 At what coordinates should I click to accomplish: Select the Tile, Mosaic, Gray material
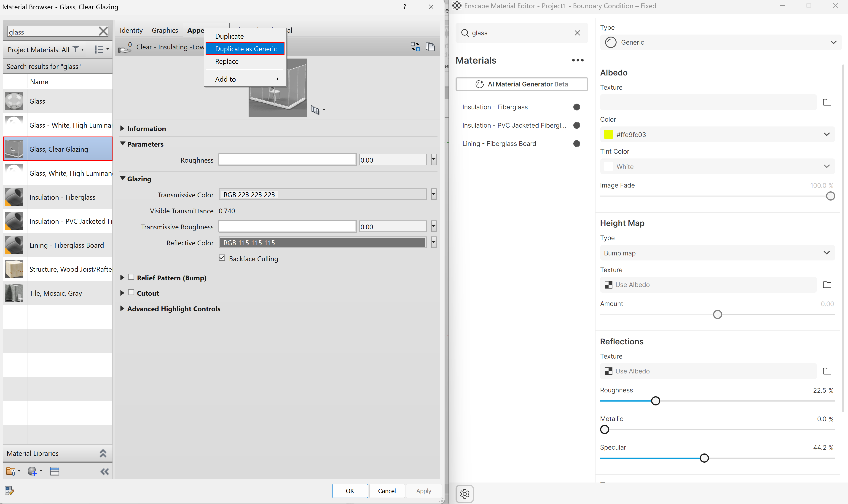[58, 293]
